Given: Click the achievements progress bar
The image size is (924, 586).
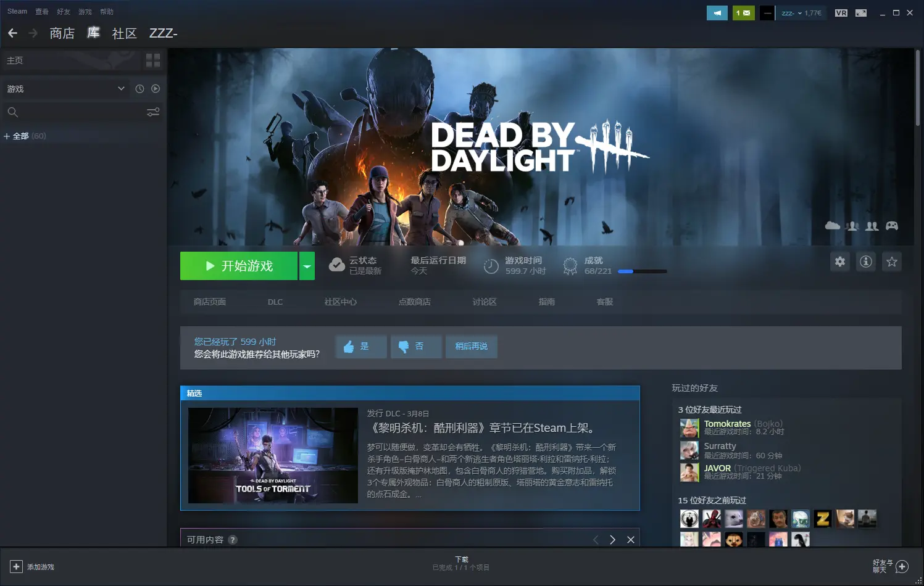Looking at the screenshot, I should click(x=642, y=271).
